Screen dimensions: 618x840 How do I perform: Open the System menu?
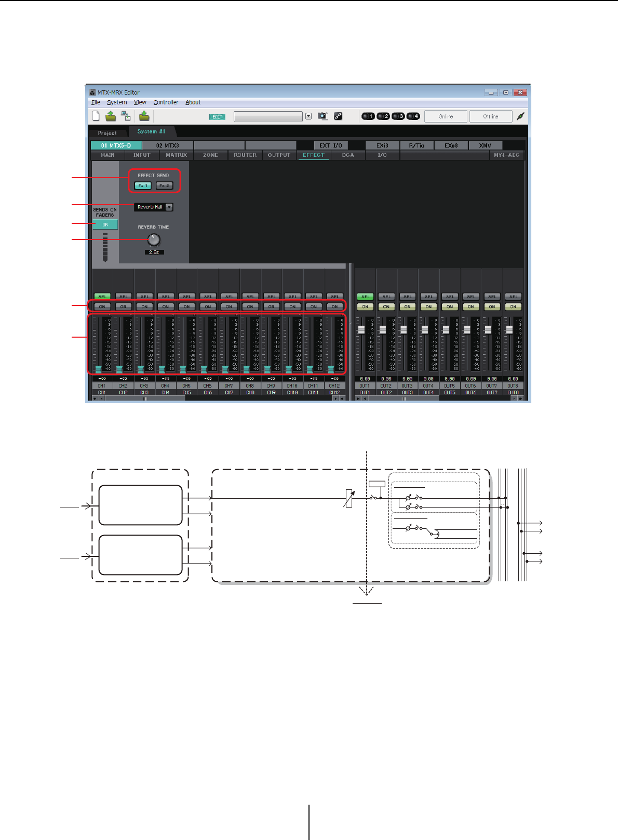(x=117, y=102)
